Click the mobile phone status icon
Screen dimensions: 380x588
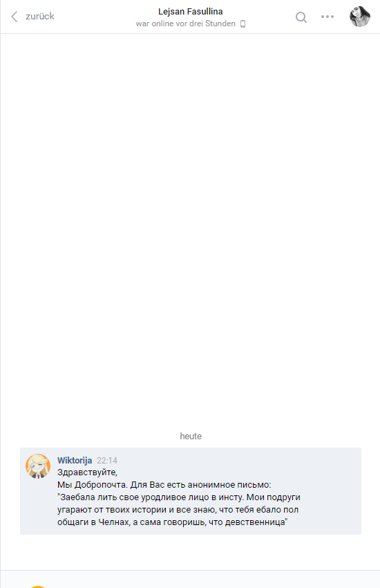pos(243,24)
